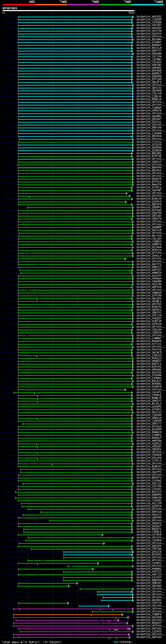Screen dimensions: 166x644
Task: Open hit UniRef100_Q4XDA3
Action: (149, 600)
